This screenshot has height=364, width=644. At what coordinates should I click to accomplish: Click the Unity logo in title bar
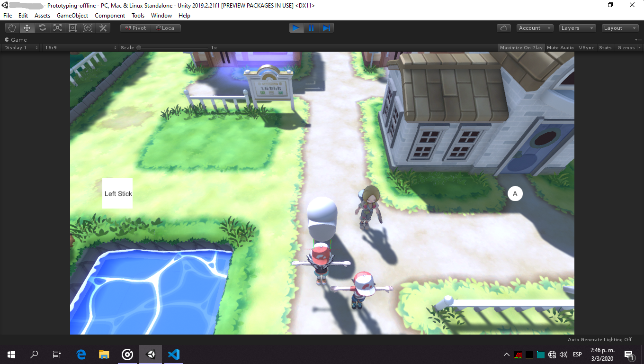pos(5,5)
